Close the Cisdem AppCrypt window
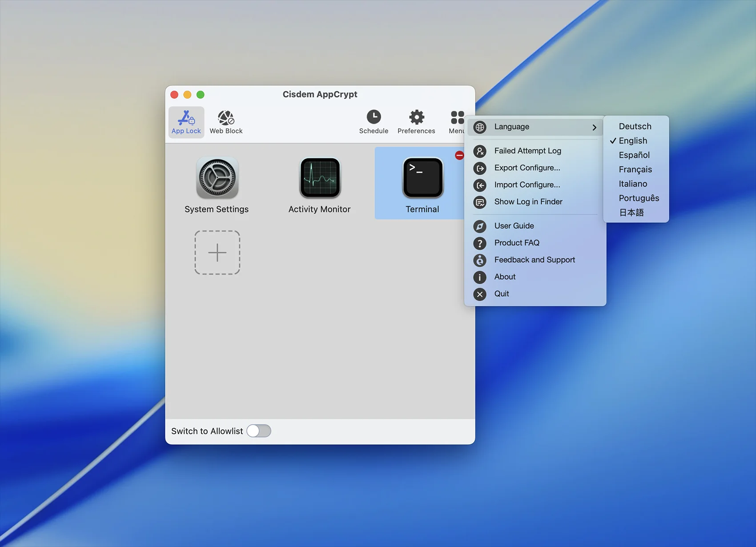This screenshot has width=756, height=547. pos(174,95)
